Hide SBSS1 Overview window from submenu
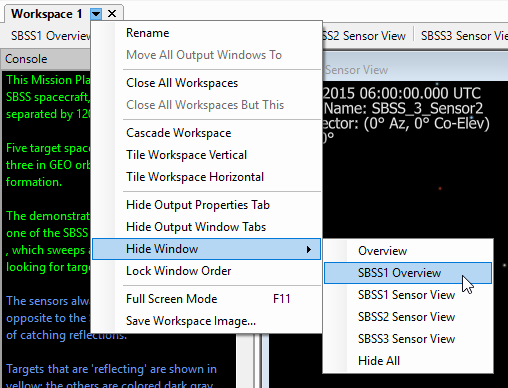This screenshot has width=508, height=388. (x=408, y=273)
